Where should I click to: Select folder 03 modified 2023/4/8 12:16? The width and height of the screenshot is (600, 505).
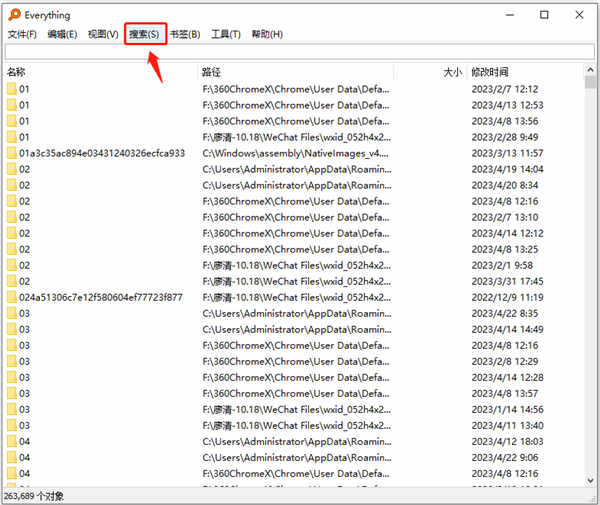coord(18,345)
